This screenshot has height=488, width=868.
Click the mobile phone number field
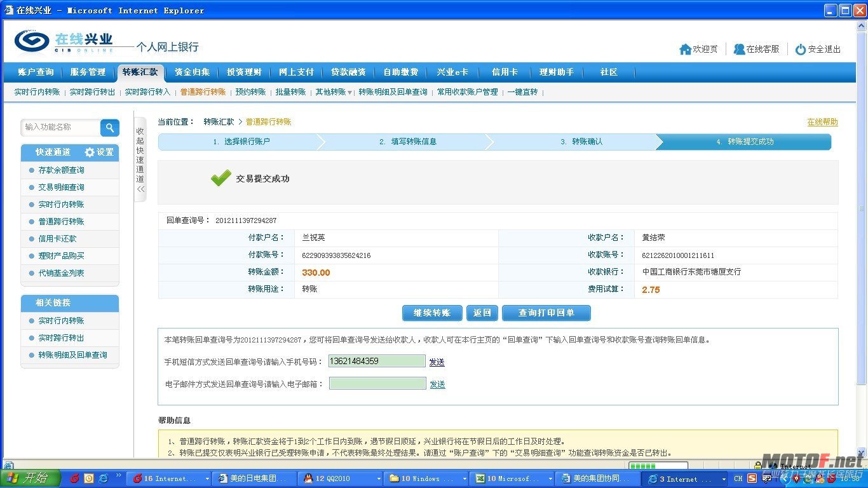pyautogui.click(x=377, y=361)
